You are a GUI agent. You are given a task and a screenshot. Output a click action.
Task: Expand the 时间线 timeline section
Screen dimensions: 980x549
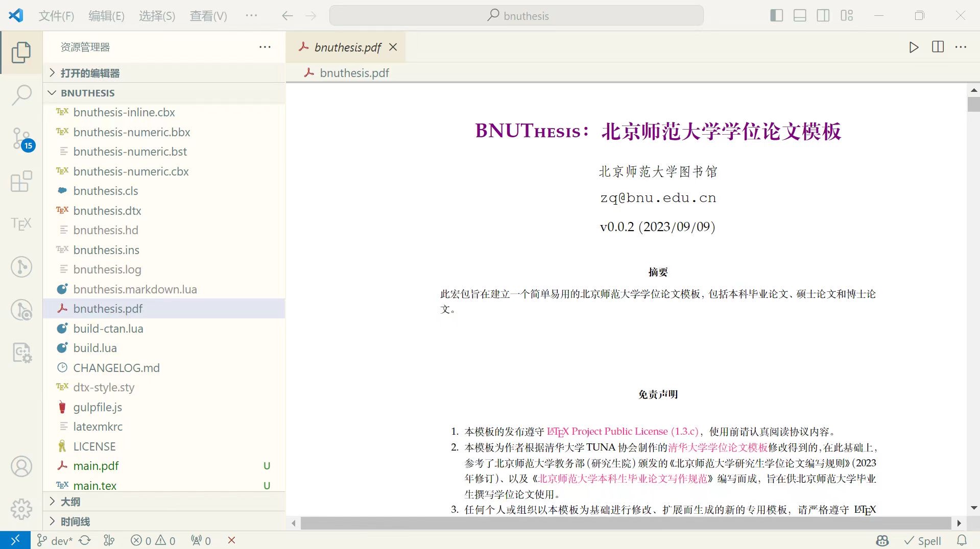point(164,521)
